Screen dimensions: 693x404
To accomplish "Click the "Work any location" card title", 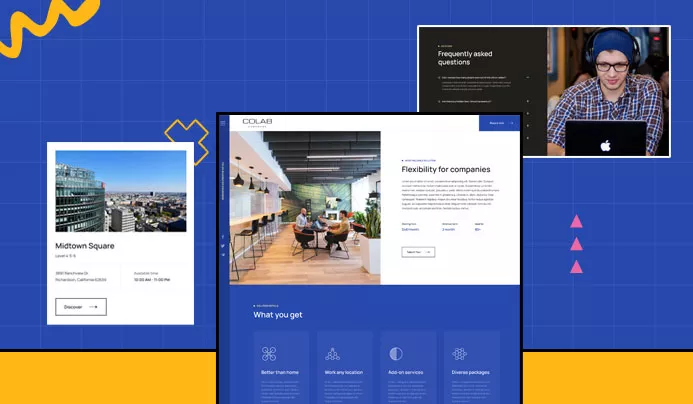I will [x=343, y=372].
